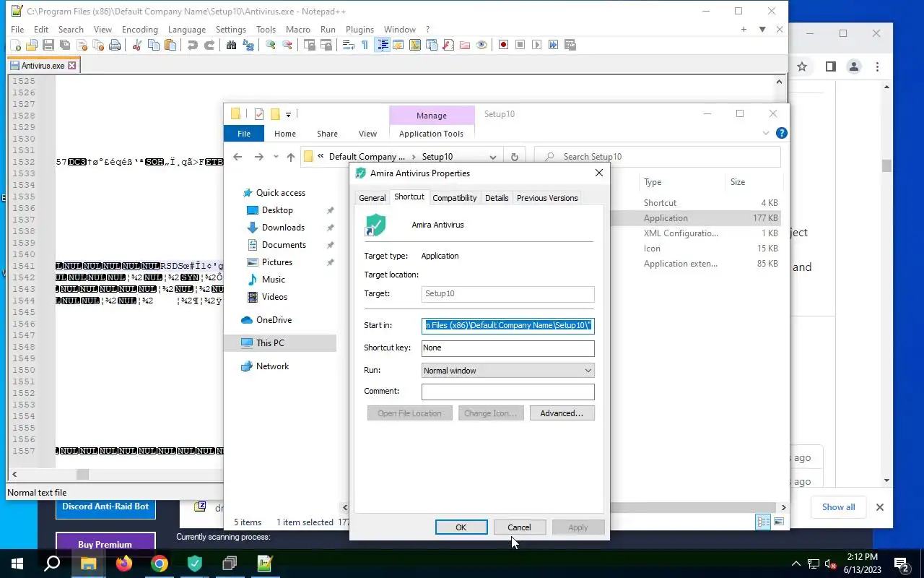The height and width of the screenshot is (578, 924).
Task: Toggle the file monitoring eye icon
Action: coord(481,45)
